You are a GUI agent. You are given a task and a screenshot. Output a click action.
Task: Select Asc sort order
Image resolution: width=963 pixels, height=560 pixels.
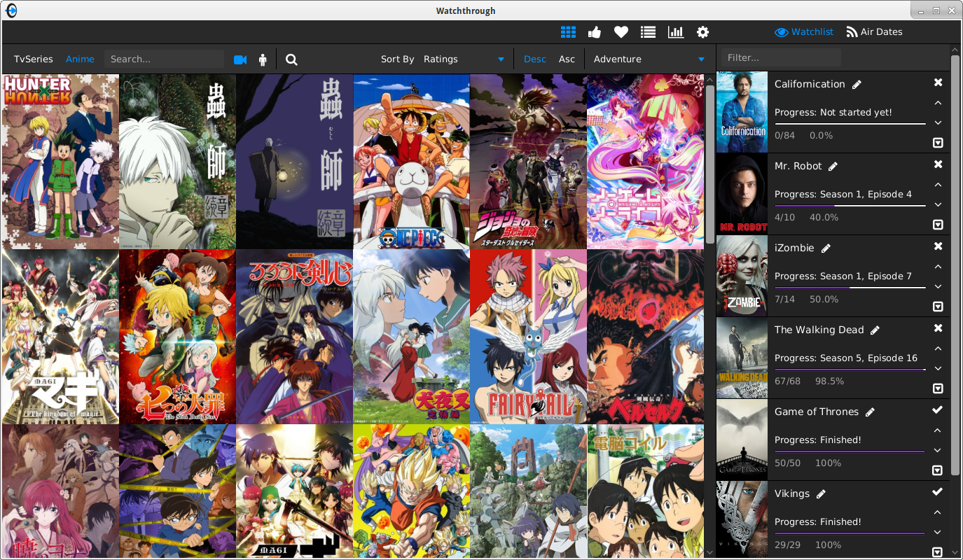567,59
